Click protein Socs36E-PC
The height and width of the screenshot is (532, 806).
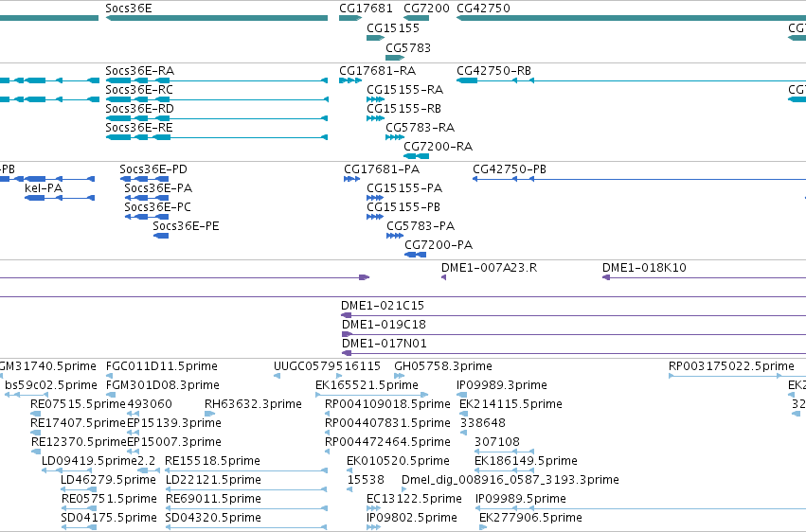(147, 217)
